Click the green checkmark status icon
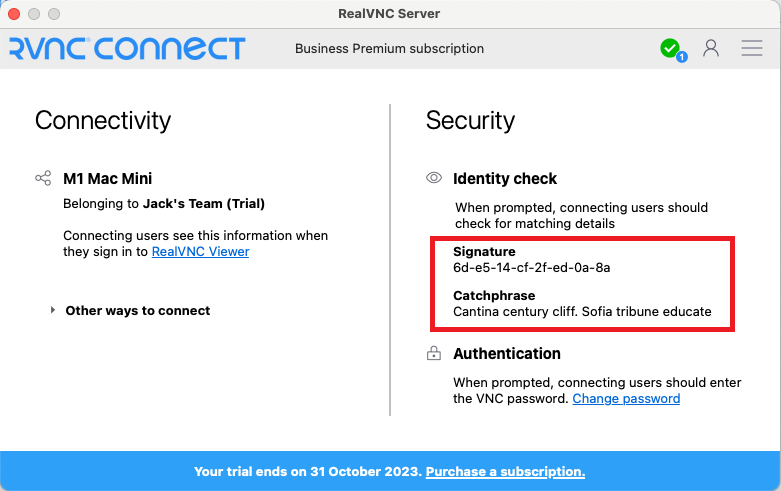781x491 pixels. (x=670, y=48)
